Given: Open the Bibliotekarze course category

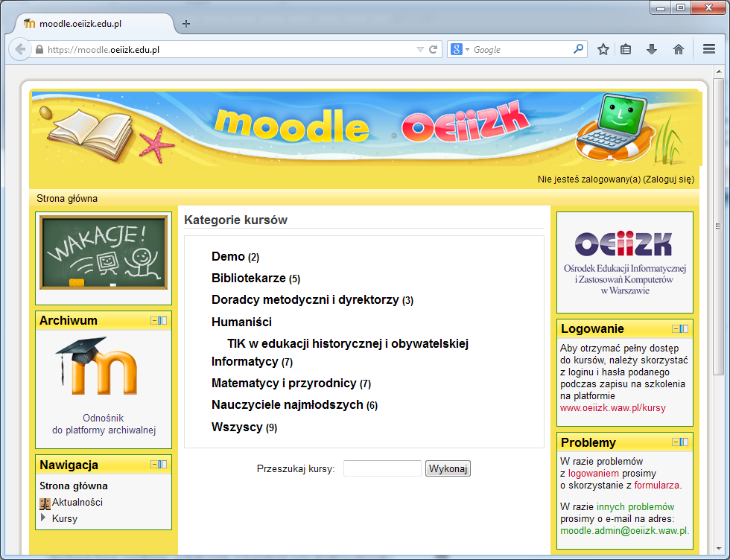Looking at the screenshot, I should tap(249, 279).
